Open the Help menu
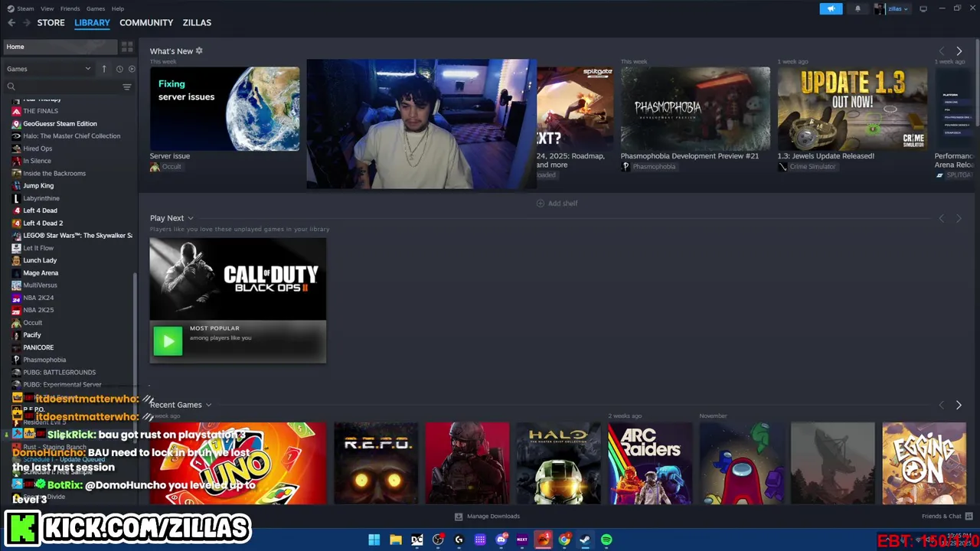The width and height of the screenshot is (980, 551). [118, 8]
